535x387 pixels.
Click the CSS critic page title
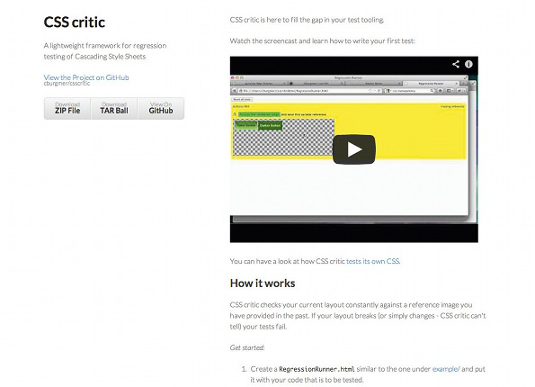[74, 22]
